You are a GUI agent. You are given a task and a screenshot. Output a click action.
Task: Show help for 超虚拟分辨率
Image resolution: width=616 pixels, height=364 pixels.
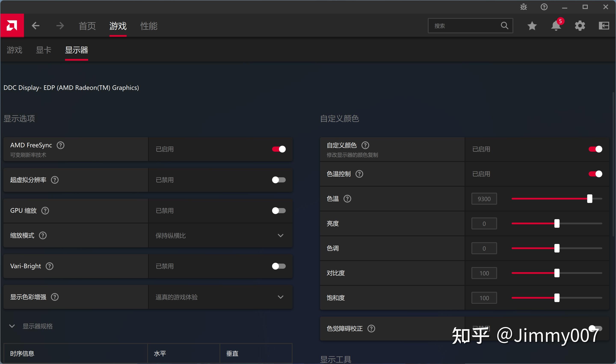55,180
